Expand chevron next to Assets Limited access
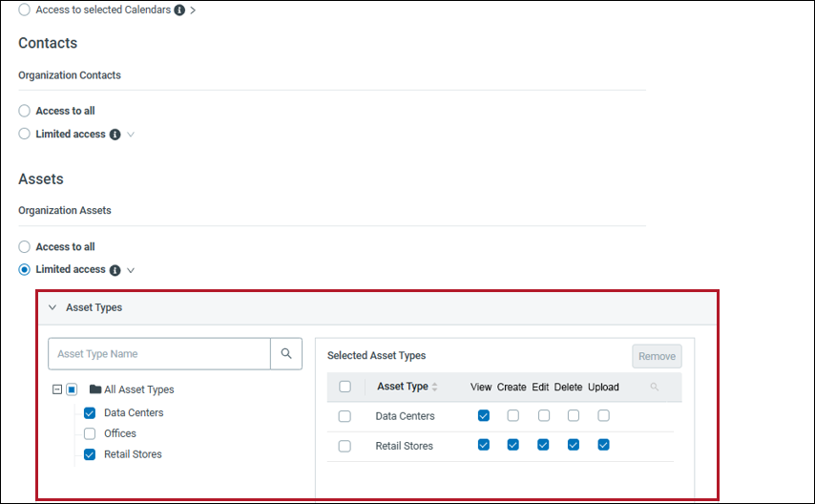 coord(131,270)
